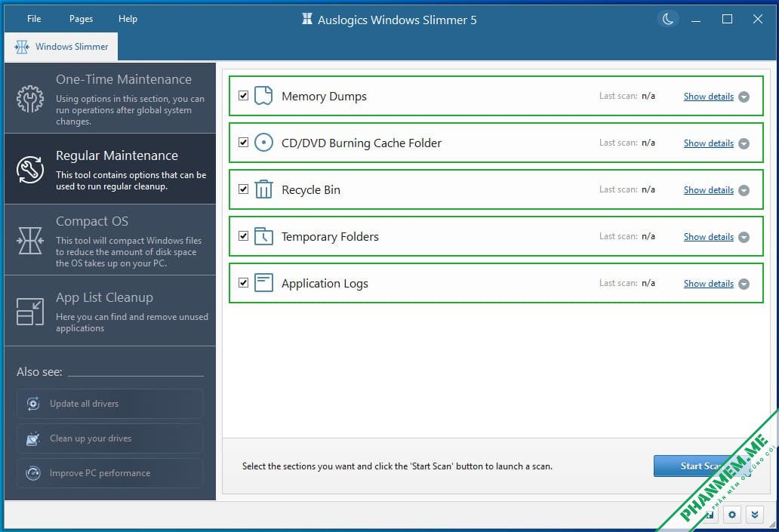Viewport: 779px width, 532px height.
Task: Uncheck the Recycle Bin checkbox
Action: [243, 189]
